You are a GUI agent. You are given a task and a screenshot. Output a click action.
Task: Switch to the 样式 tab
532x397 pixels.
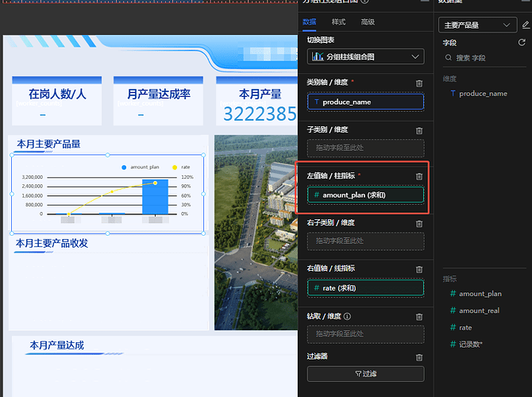[x=338, y=22]
